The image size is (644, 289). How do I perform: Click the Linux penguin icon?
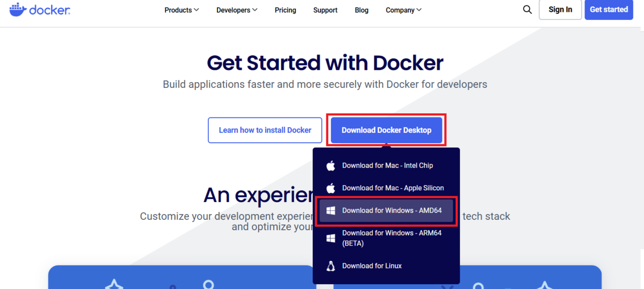tap(331, 266)
